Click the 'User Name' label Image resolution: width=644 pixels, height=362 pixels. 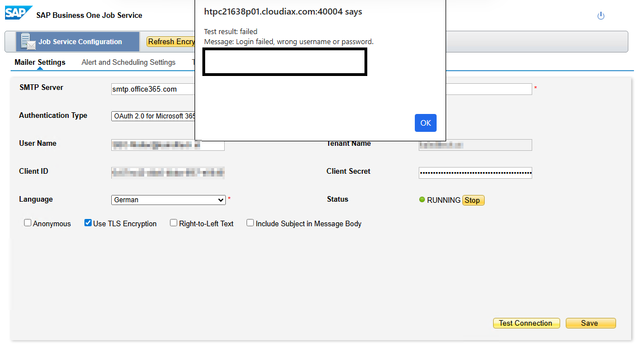[x=38, y=143]
